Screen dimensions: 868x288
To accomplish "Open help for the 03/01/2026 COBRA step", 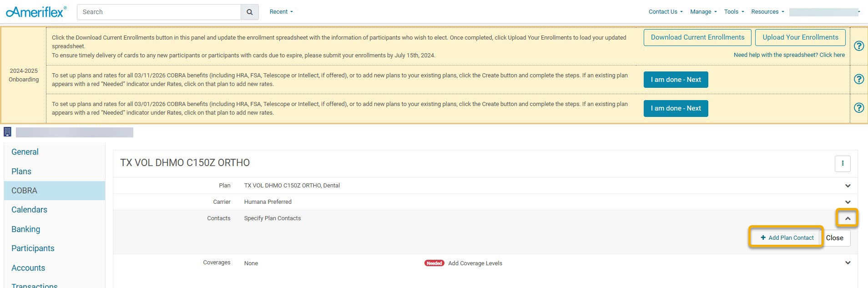I will (x=858, y=108).
